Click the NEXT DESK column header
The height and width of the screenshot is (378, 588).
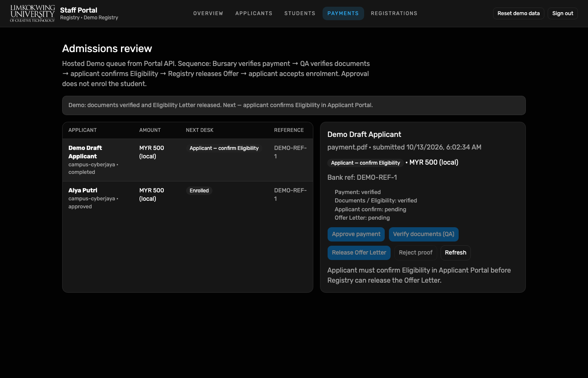(x=199, y=130)
